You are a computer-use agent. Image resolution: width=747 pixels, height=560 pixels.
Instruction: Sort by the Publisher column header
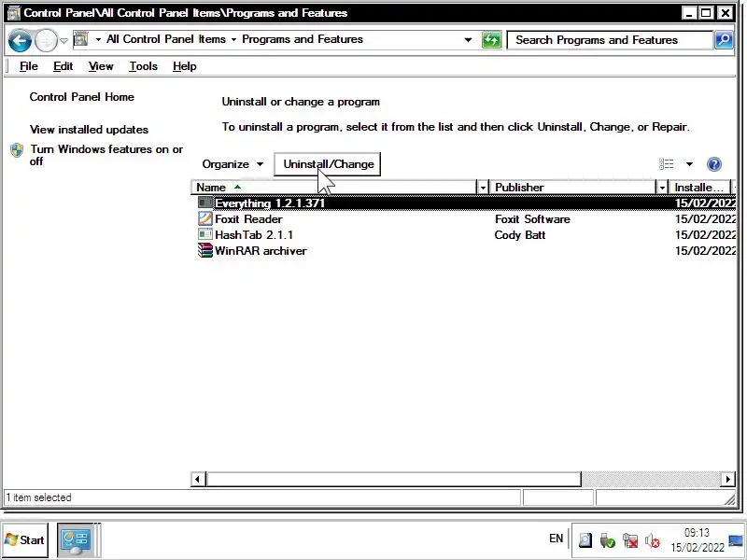coord(573,188)
